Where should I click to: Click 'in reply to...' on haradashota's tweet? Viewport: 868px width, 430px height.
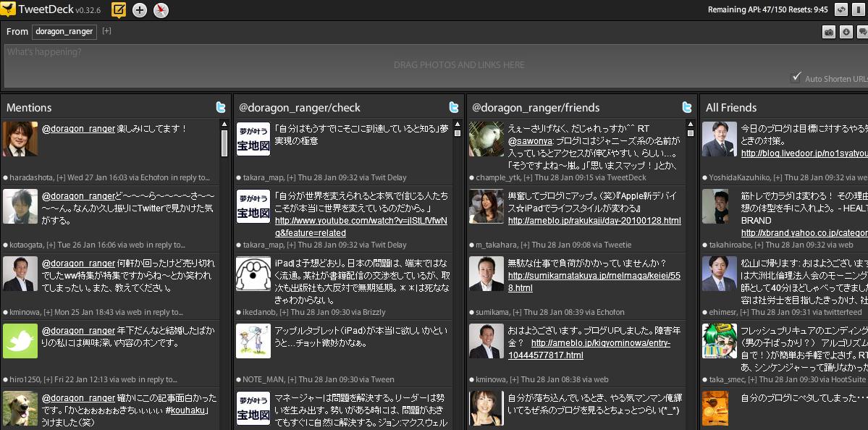tap(190, 177)
